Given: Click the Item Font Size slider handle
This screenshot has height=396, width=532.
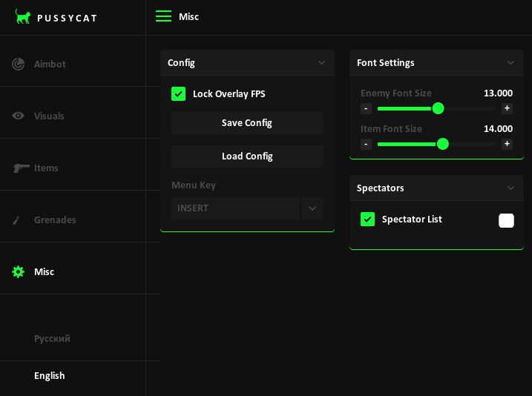Looking at the screenshot, I should point(442,144).
